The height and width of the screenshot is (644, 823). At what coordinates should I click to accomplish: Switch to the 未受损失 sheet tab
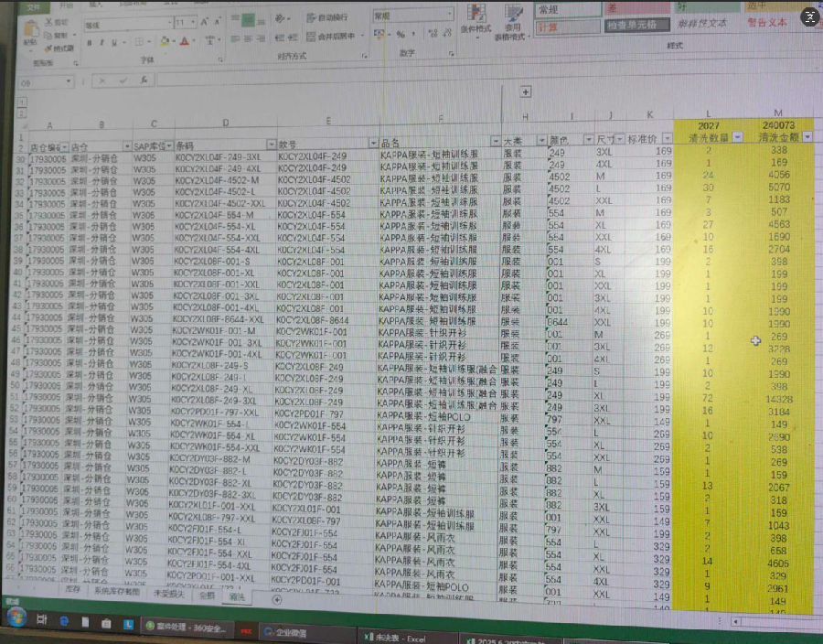pos(169,594)
